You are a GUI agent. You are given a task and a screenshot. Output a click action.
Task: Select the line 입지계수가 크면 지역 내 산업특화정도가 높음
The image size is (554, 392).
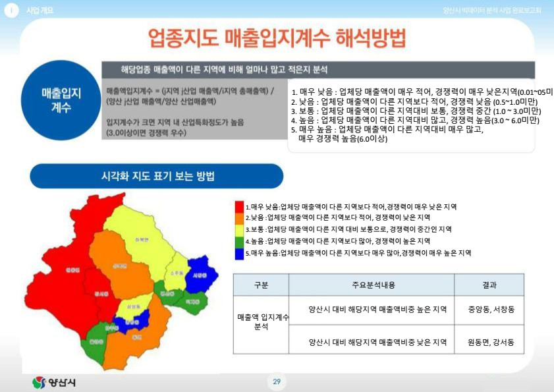pos(175,123)
